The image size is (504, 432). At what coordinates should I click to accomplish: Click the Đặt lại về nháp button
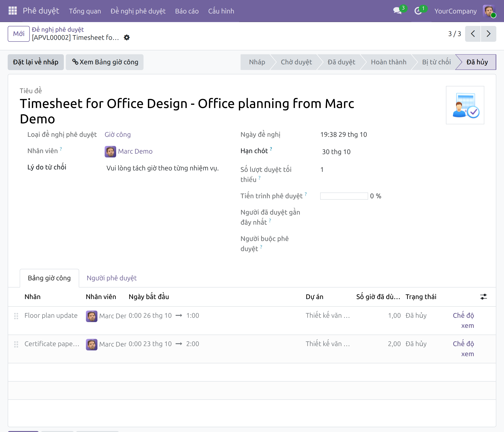coord(36,62)
